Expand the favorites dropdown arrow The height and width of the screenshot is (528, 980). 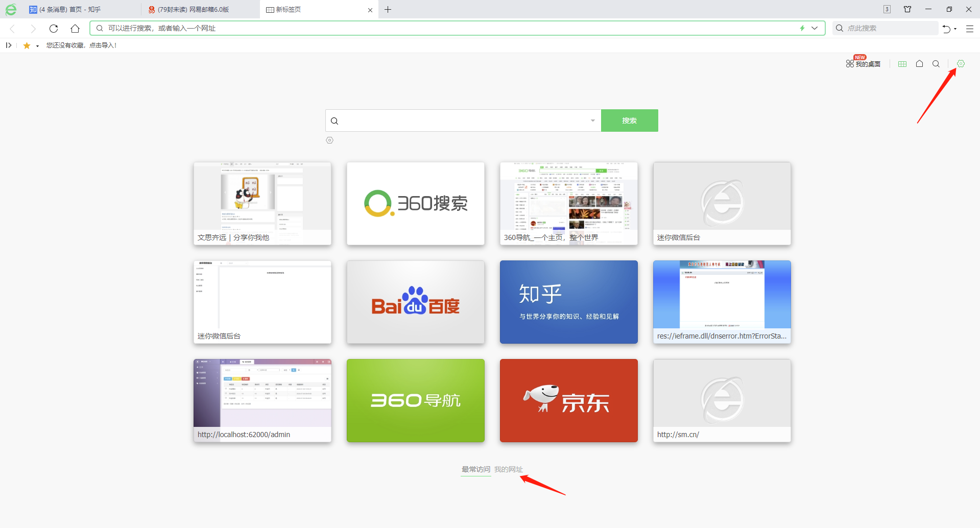pyautogui.click(x=37, y=46)
